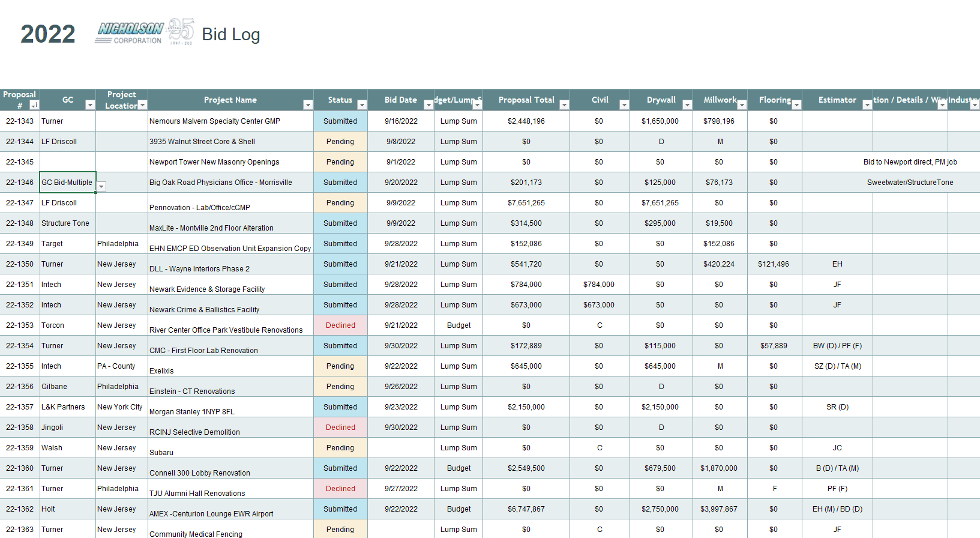This screenshot has width=980, height=538.
Task: Click Bid to Newport direct, PM job note
Action: coord(910,162)
